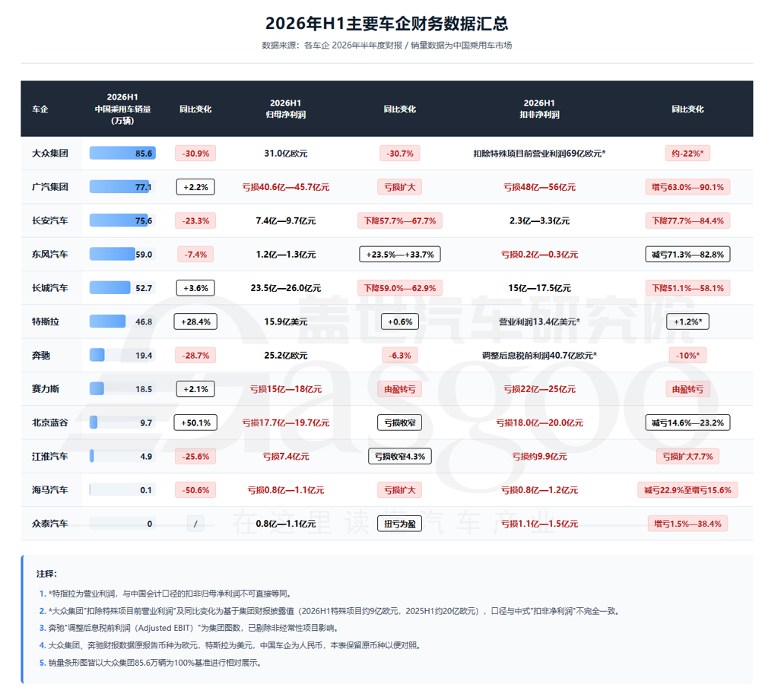Select the 长城汽车 row name
This screenshot has height=700, width=765.
click(49, 287)
